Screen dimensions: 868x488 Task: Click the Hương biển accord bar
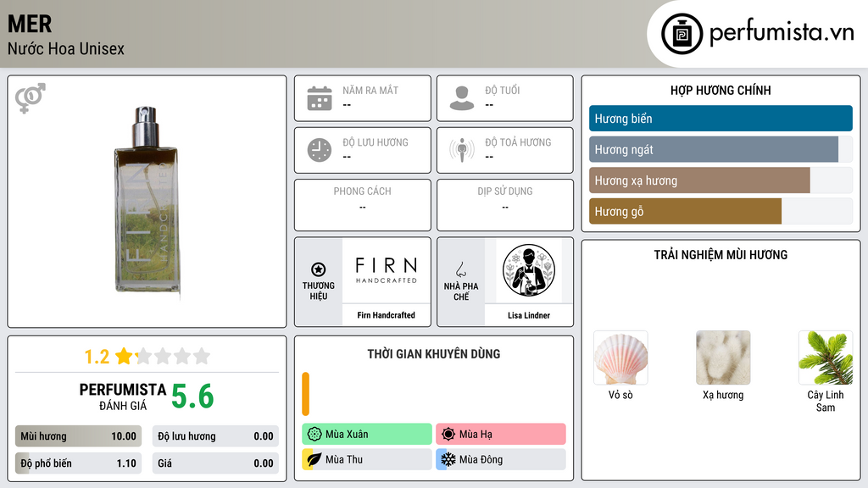click(x=721, y=119)
